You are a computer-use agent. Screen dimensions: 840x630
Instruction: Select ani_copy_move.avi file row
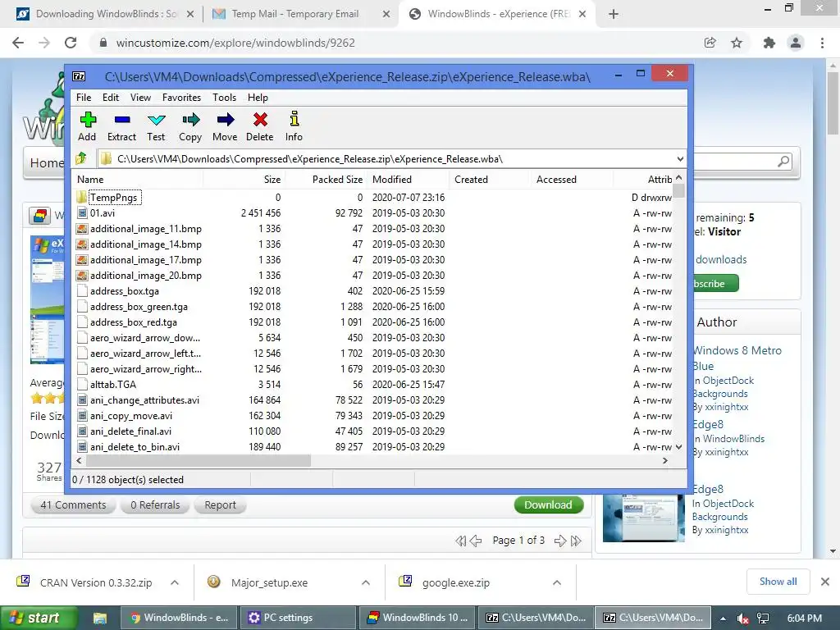coord(373,415)
